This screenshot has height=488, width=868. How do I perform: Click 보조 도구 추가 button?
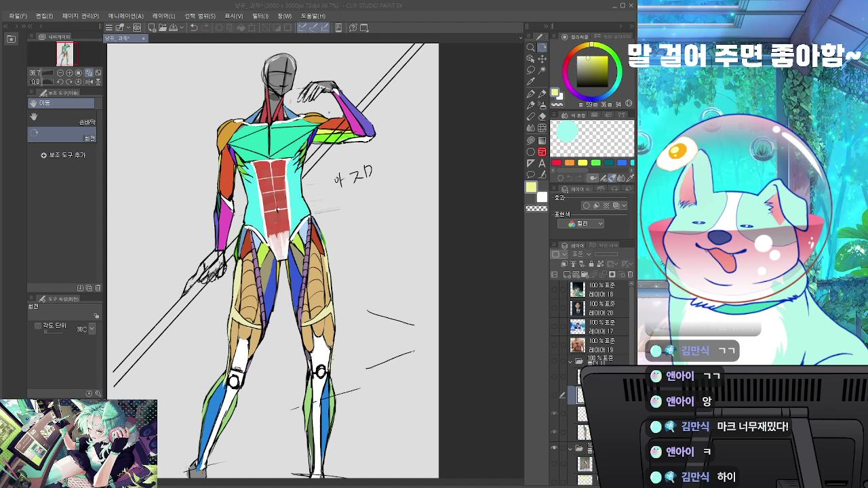click(x=63, y=155)
